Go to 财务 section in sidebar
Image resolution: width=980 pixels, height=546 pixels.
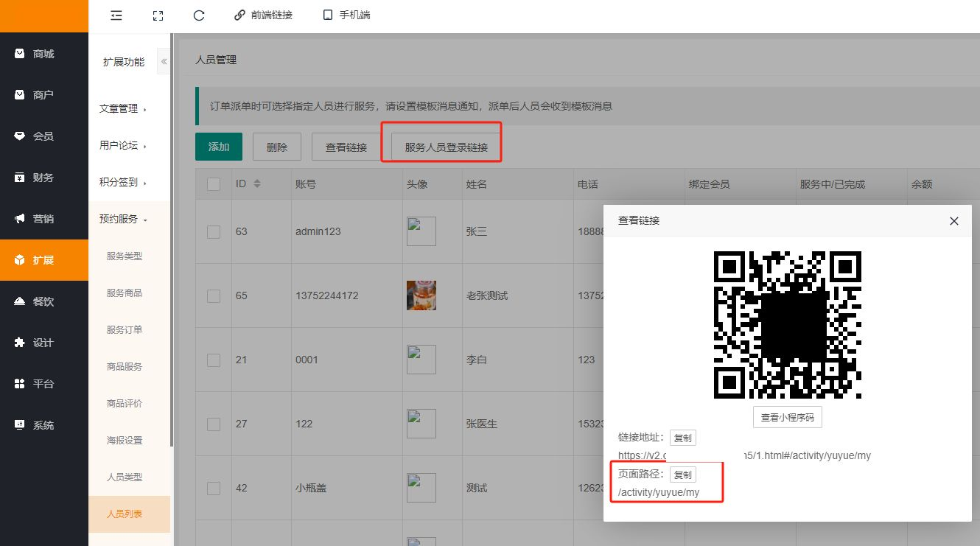pyautogui.click(x=43, y=178)
